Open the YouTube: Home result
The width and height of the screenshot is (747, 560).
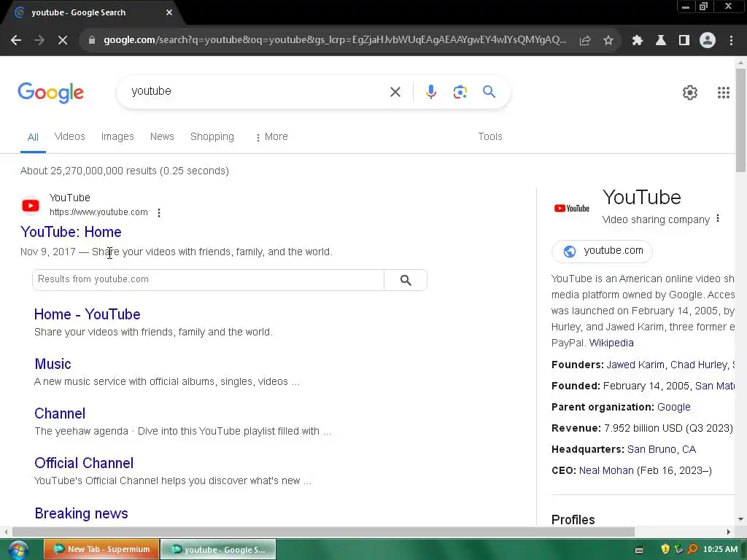(71, 232)
